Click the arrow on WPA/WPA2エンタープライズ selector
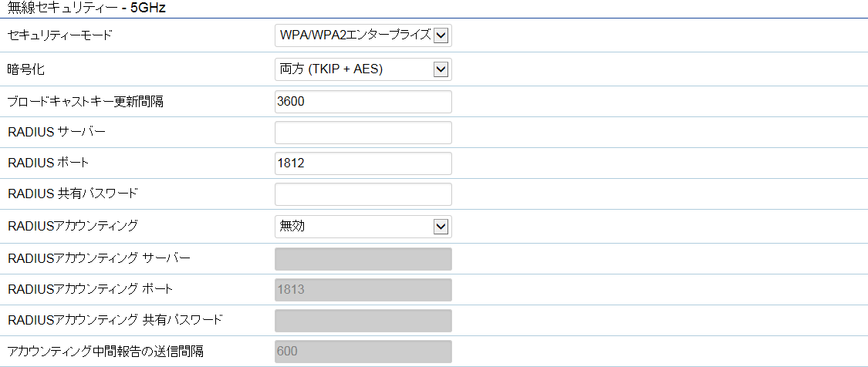The height and width of the screenshot is (367, 868). tap(441, 35)
